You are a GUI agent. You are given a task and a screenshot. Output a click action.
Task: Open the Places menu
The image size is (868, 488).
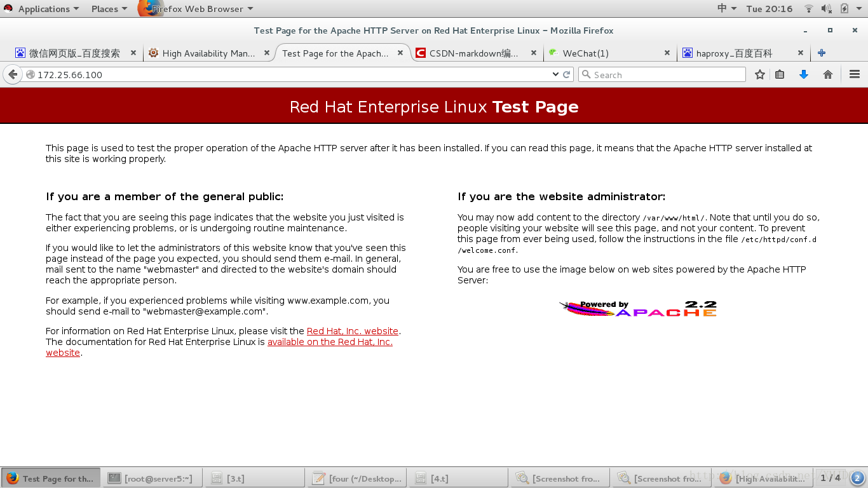[109, 9]
